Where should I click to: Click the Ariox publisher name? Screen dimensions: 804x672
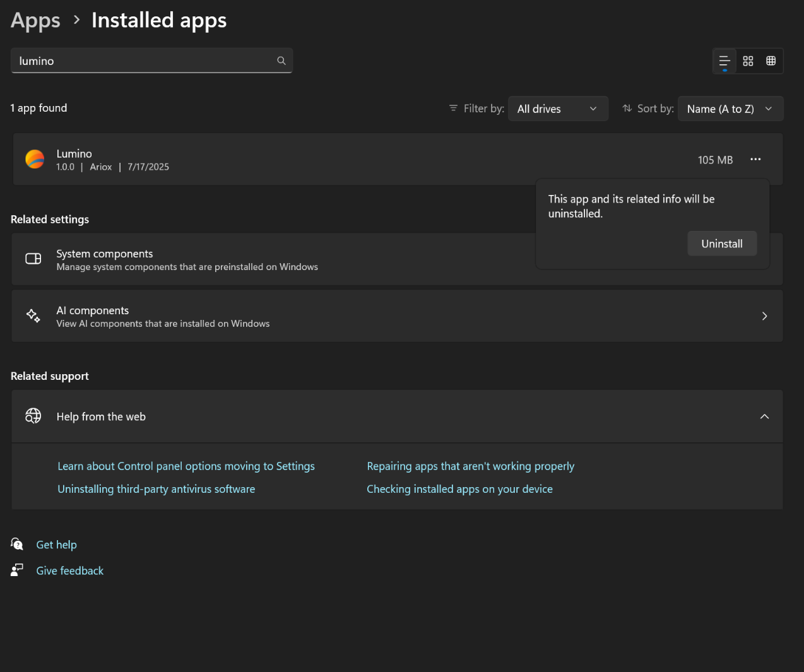[x=101, y=167]
